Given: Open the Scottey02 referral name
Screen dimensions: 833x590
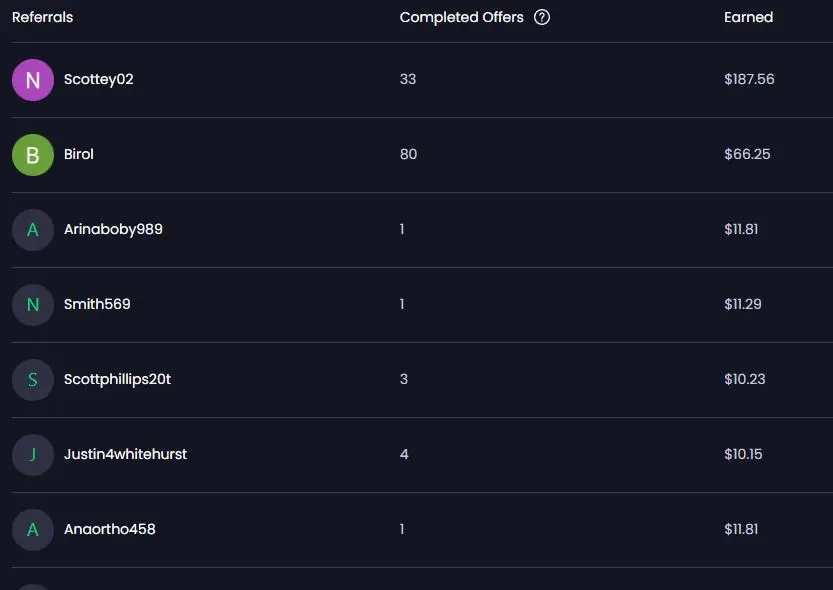Looking at the screenshot, I should point(98,79).
